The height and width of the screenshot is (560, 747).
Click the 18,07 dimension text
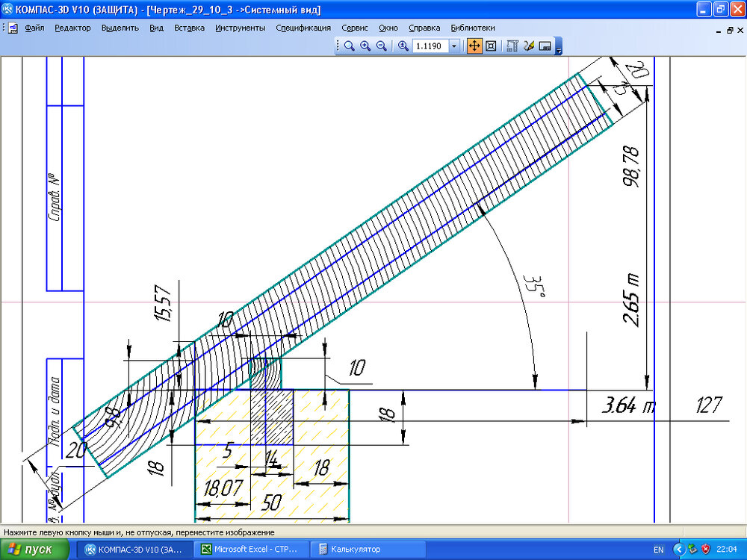point(223,488)
